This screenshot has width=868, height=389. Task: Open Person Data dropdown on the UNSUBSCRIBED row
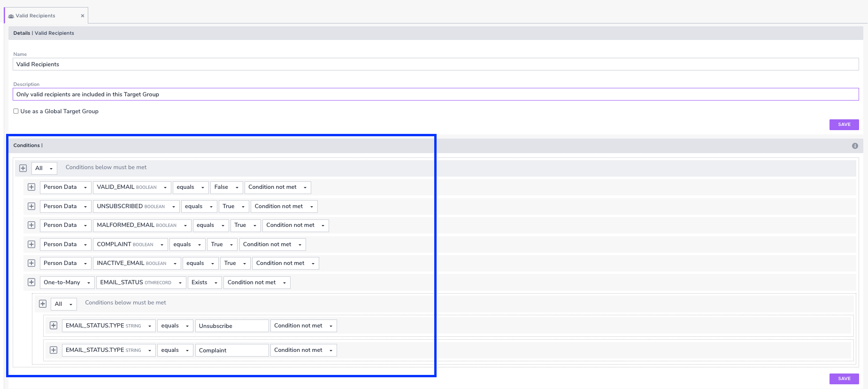[65, 207]
